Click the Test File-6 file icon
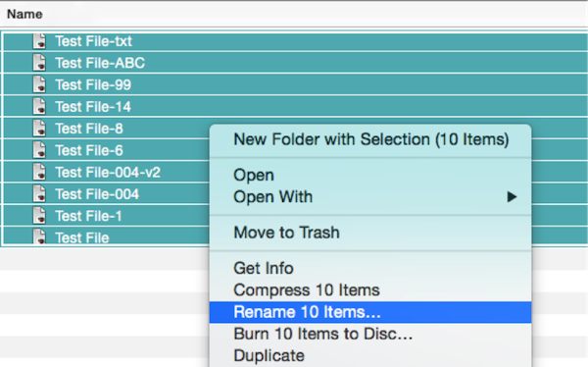 point(39,150)
